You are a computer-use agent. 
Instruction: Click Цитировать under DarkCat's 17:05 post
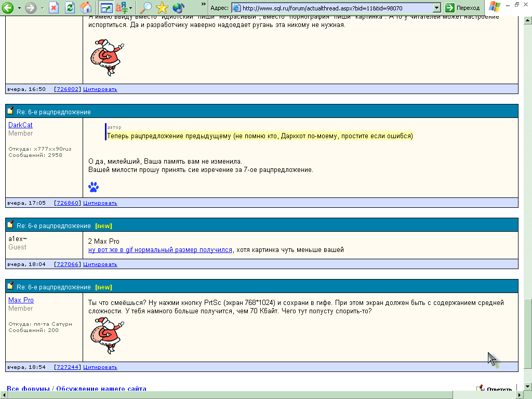click(100, 203)
